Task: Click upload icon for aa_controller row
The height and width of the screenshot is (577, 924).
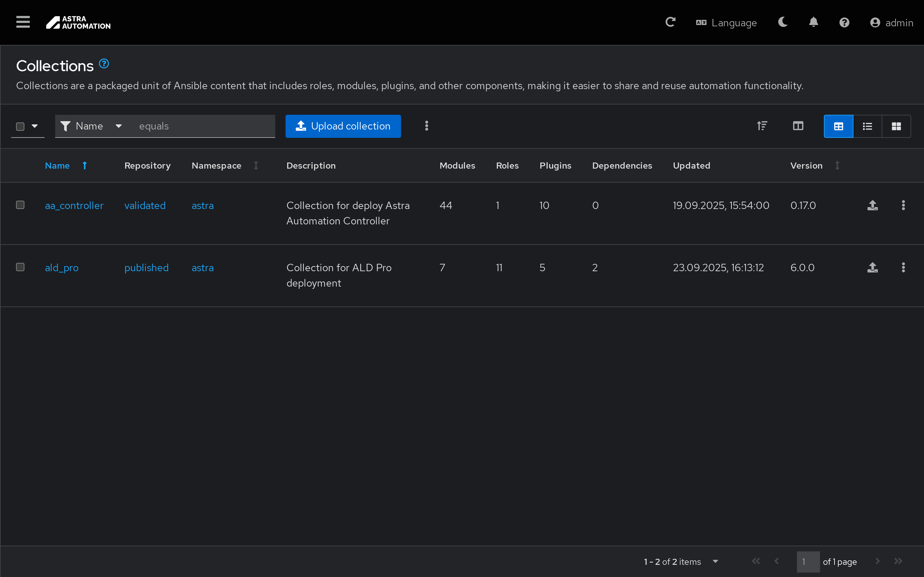Action: click(872, 205)
